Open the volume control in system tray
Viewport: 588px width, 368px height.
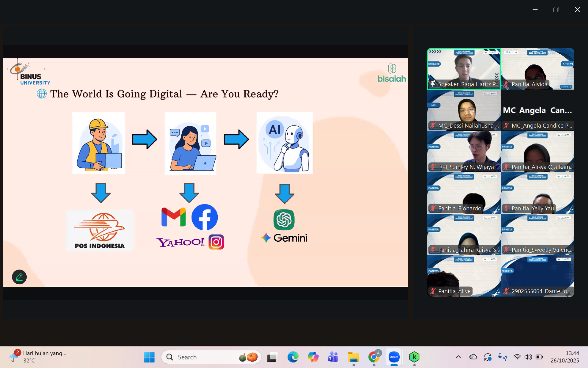(x=528, y=357)
